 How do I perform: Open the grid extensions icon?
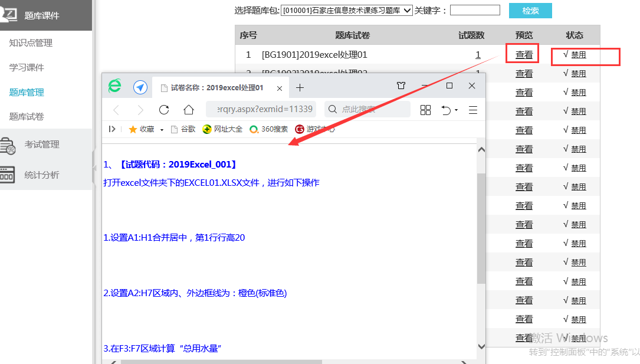click(x=425, y=110)
